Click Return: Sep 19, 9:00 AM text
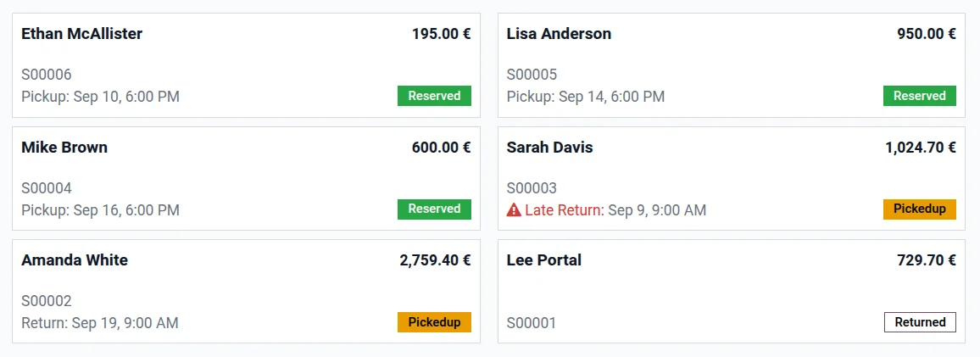The image size is (980, 357). pos(100,323)
